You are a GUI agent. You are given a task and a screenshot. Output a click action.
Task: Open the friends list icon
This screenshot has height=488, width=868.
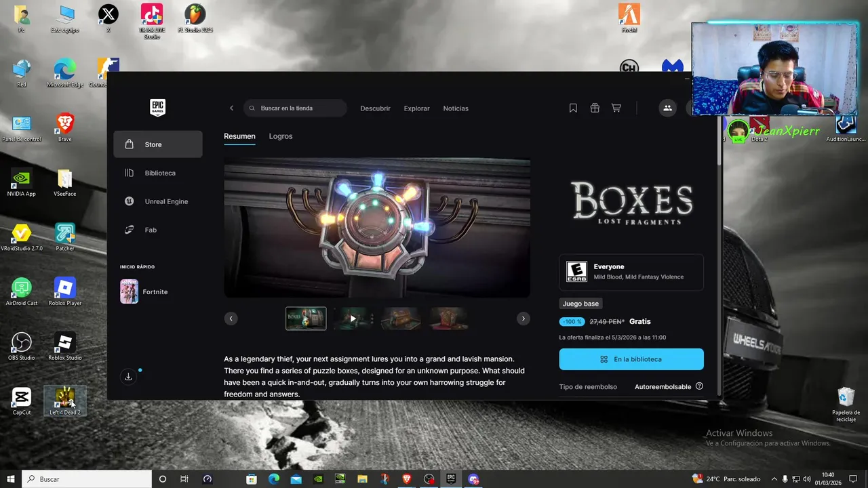click(667, 108)
